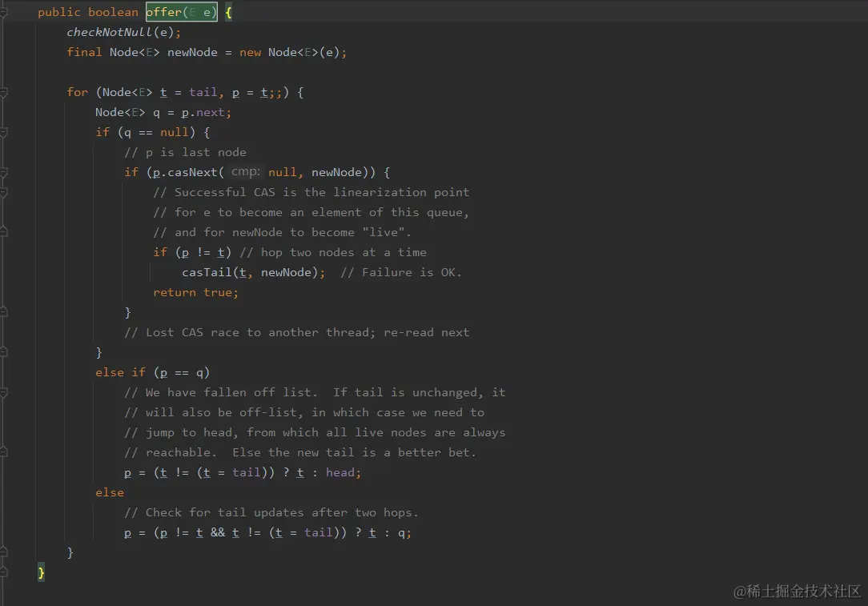Click the comment '// Failure is OK.'
Viewport: 868px width, 606px height.
[401, 272]
